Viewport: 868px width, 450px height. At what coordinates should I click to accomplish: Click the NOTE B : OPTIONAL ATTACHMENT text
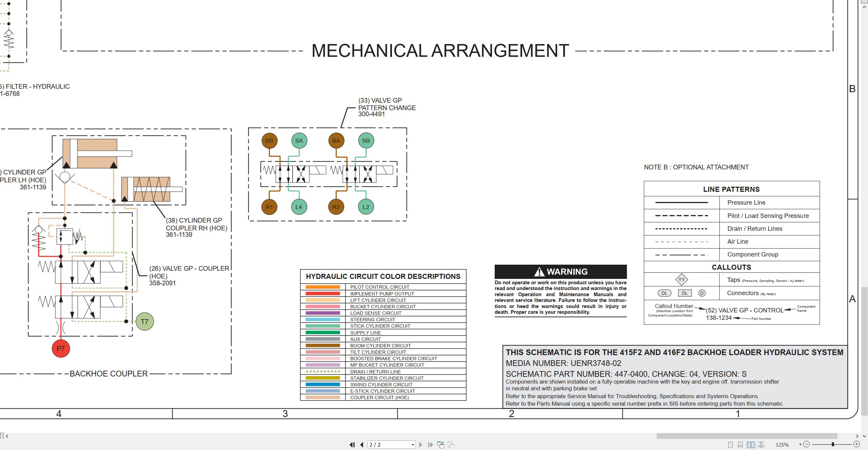tap(696, 167)
